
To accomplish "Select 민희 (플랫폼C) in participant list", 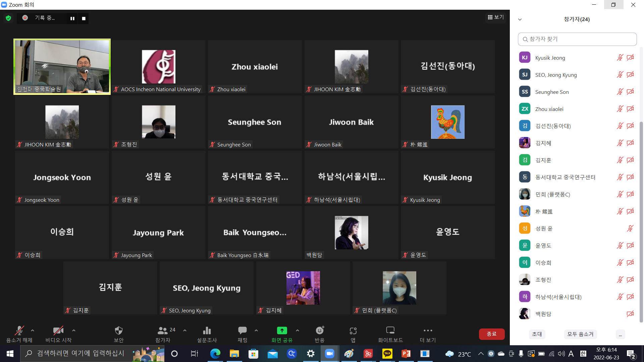I will tap(577, 194).
